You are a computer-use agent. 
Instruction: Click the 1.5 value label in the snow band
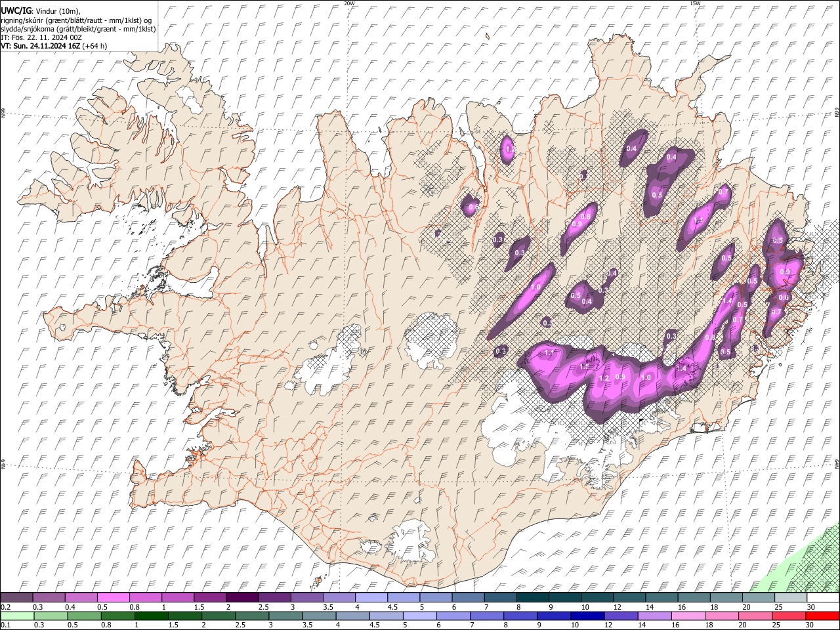click(584, 366)
